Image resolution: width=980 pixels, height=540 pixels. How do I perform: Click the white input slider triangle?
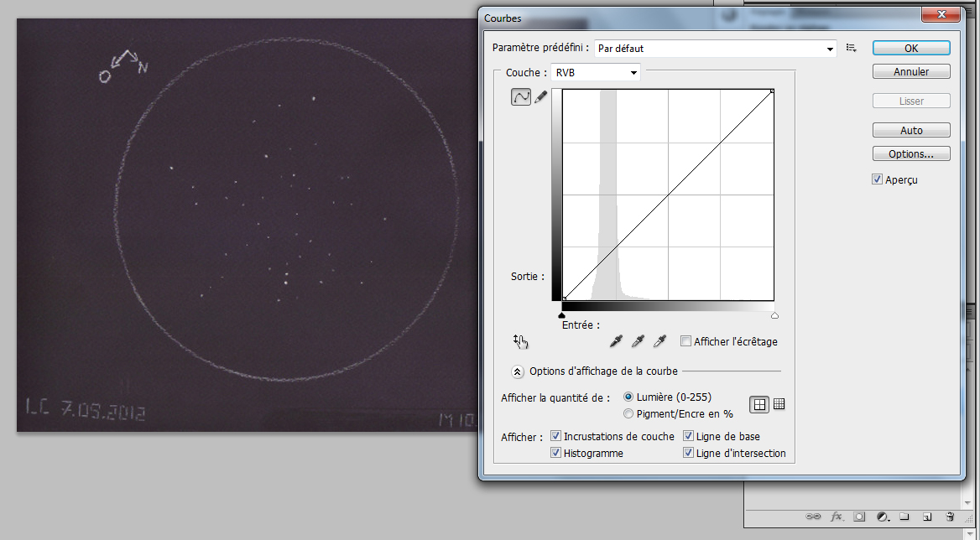coord(775,315)
